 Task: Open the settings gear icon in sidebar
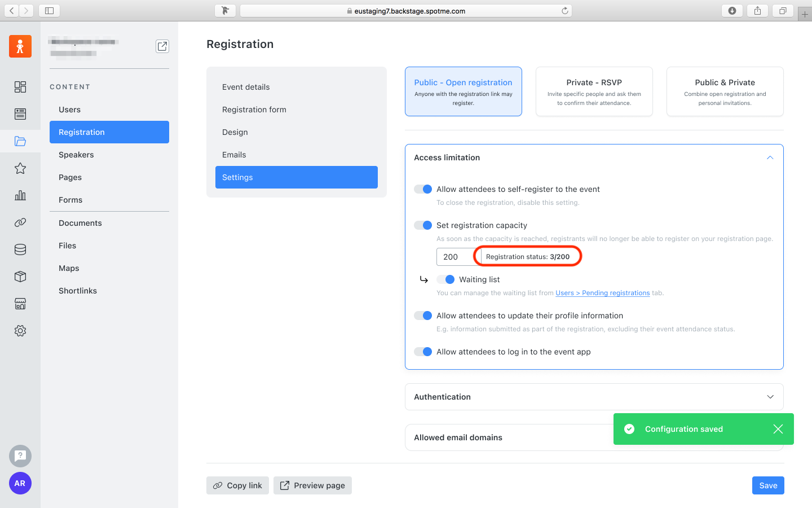20,331
